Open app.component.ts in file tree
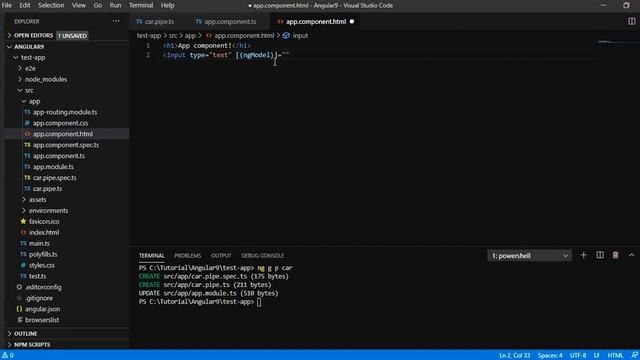This screenshot has height=360, width=640. tap(59, 156)
